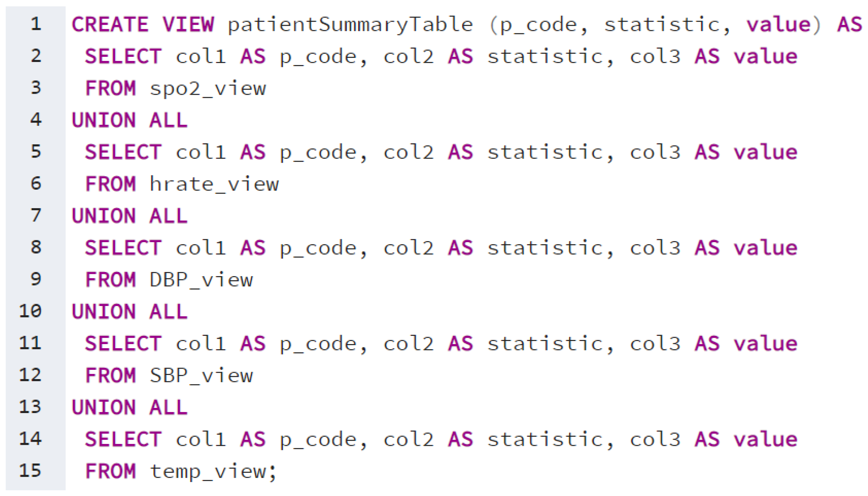This screenshot has height=496, width=868.
Task: Click the DBP_view table name
Action: coord(201,280)
